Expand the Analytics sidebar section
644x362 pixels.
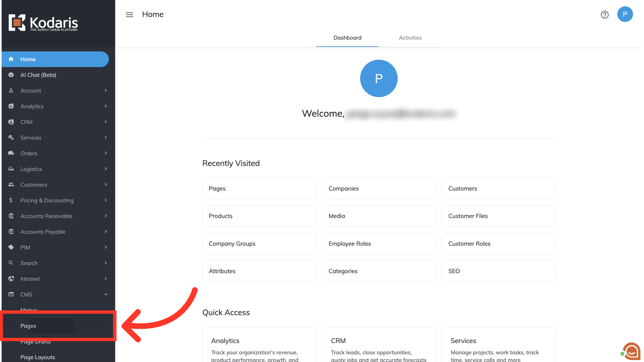pos(106,106)
